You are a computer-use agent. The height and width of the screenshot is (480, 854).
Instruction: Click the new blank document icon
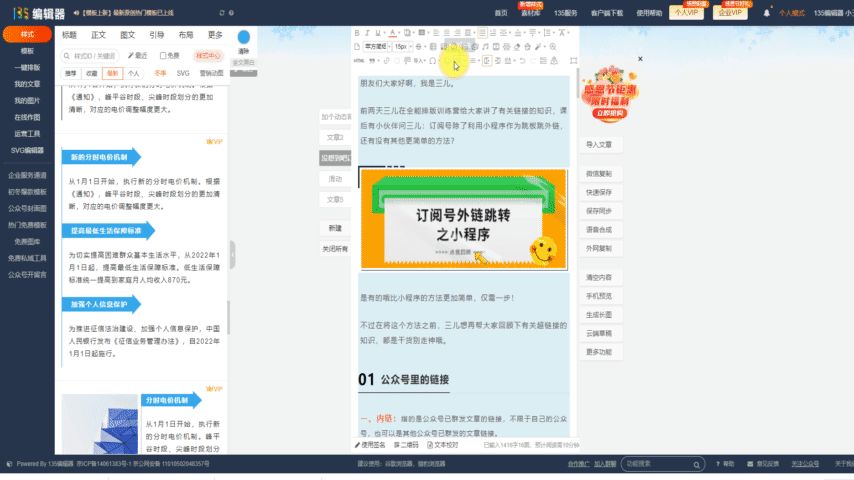point(357,47)
